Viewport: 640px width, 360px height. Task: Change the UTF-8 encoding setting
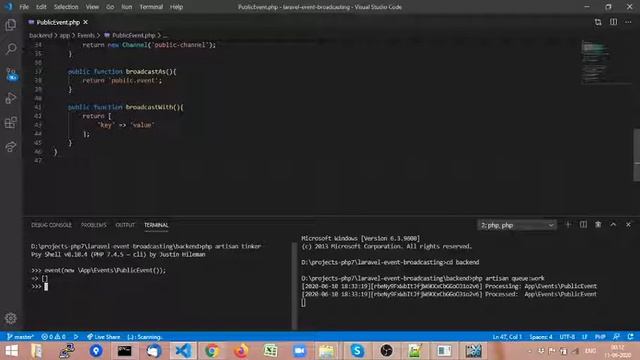point(567,337)
